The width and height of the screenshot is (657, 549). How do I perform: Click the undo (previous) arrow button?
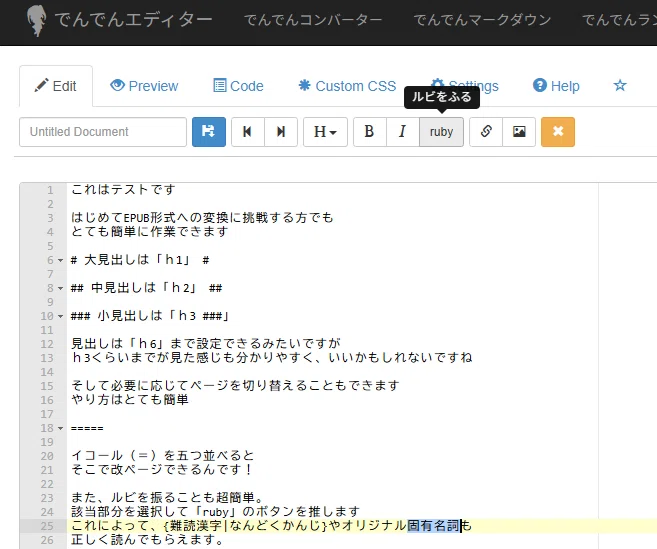point(248,132)
